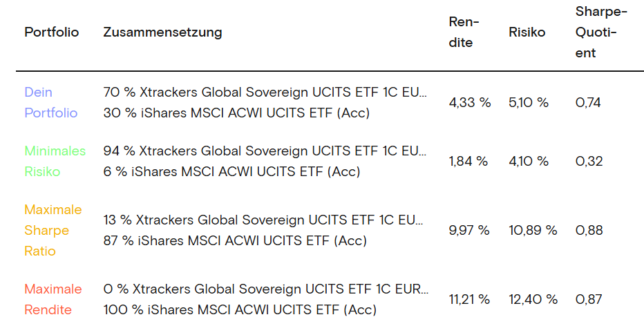Click the 94 % Xtrackers Global Sovereign entry

click(265, 151)
